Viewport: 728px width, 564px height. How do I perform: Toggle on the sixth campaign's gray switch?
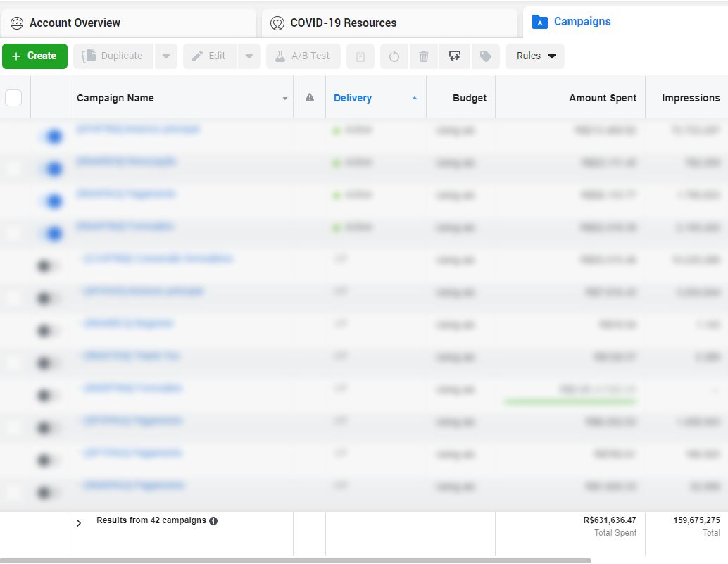coord(49,298)
